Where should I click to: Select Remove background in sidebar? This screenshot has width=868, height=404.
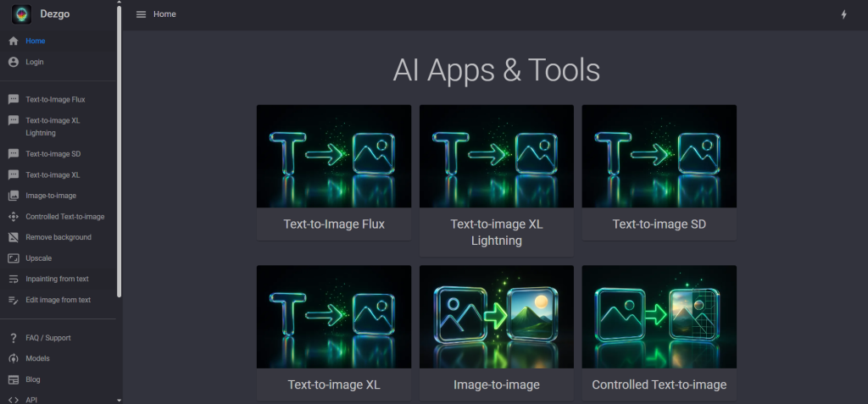[58, 237]
